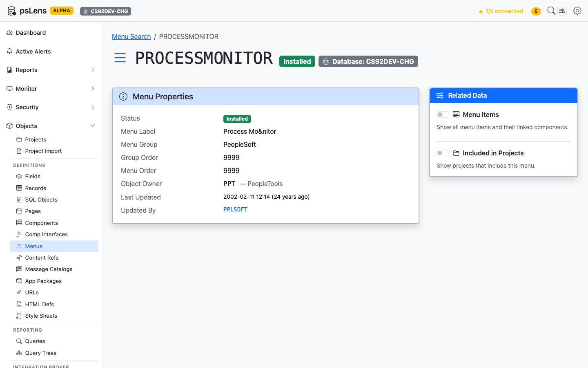Click the Query Trees diagram icon
Screen dimensions: 588x368
tap(19, 353)
